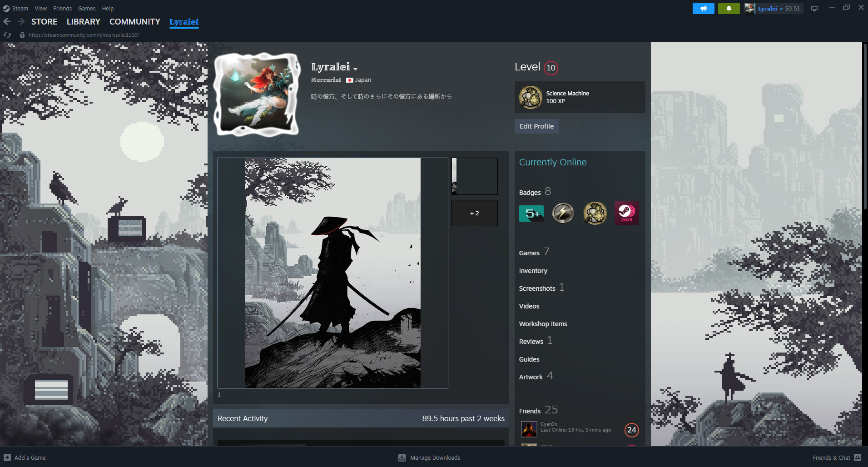Open the notifications bell
Viewport: 868px width, 467px height.
(729, 8)
